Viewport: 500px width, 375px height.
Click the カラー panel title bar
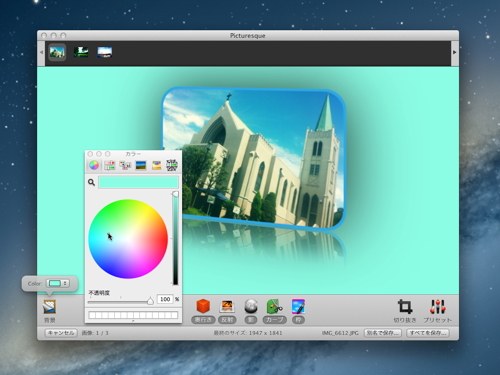(x=133, y=154)
